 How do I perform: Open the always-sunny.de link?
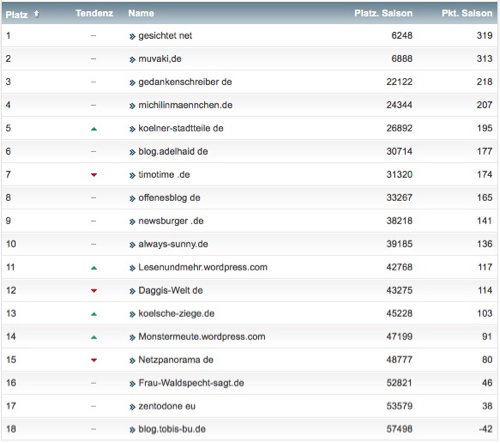click(173, 244)
